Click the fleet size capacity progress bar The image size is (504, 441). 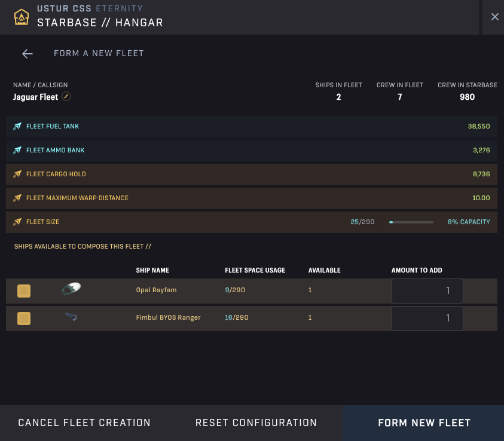tap(411, 222)
